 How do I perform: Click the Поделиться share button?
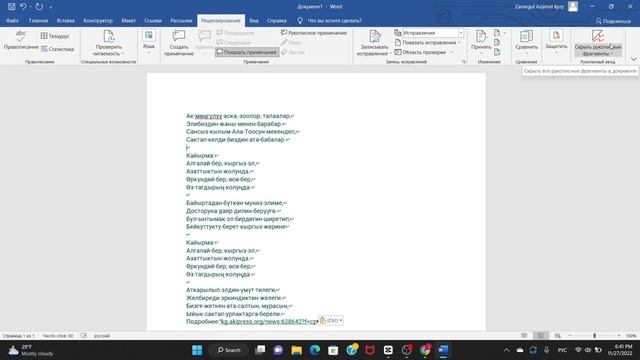click(x=613, y=21)
